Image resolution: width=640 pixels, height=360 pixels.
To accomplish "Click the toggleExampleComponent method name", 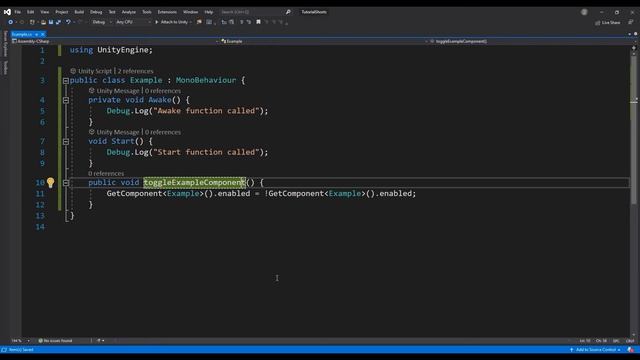I will (194, 182).
